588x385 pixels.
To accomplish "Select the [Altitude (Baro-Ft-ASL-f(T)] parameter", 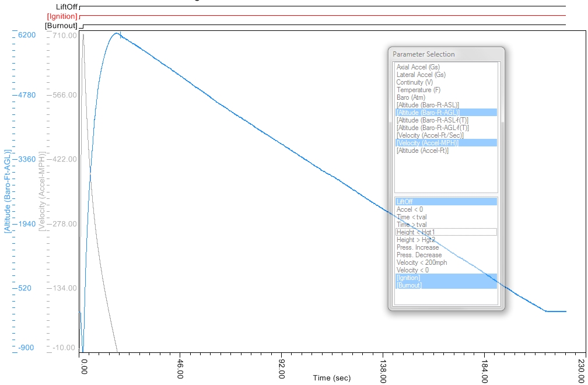I will [x=446, y=120].
